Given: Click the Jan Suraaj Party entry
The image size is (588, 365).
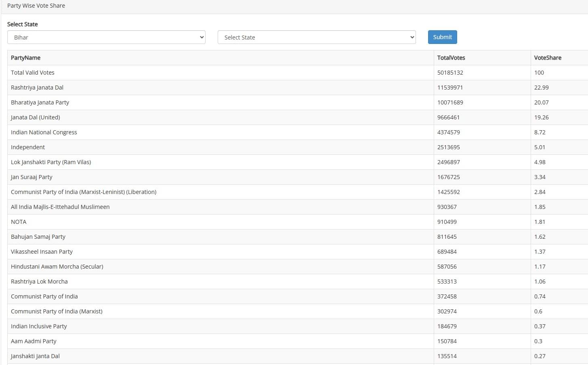Looking at the screenshot, I should click(31, 177).
